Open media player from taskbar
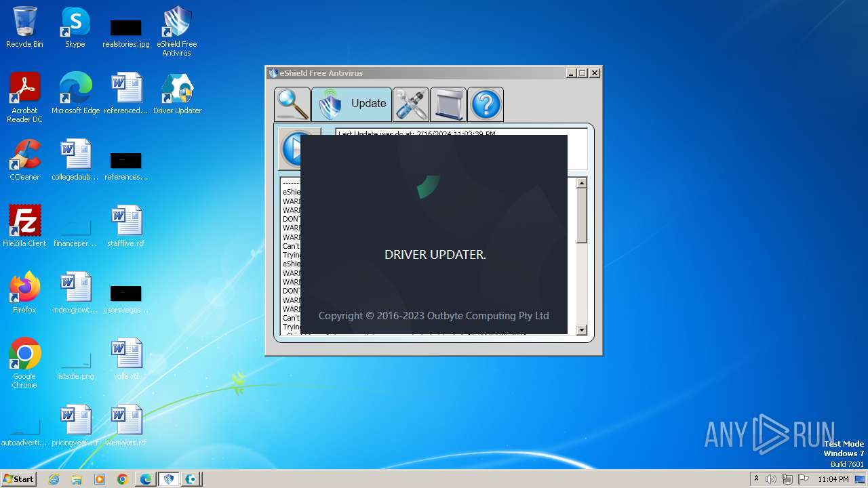 coord(100,479)
